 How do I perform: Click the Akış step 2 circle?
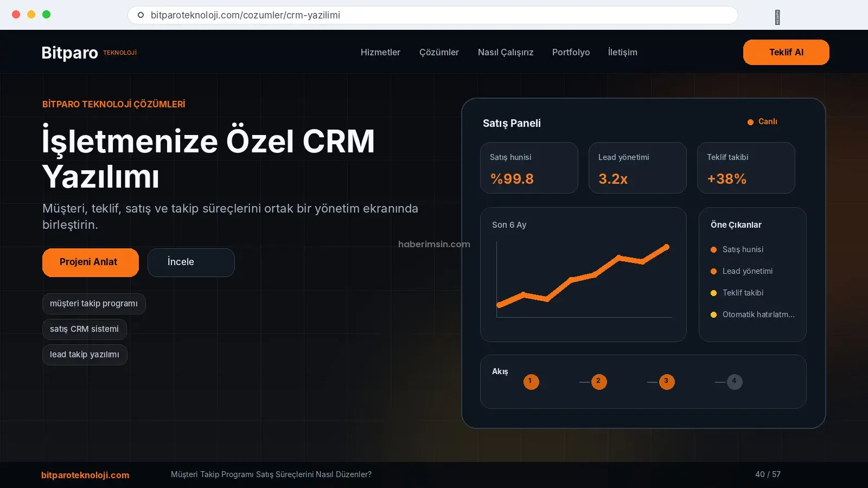point(599,382)
